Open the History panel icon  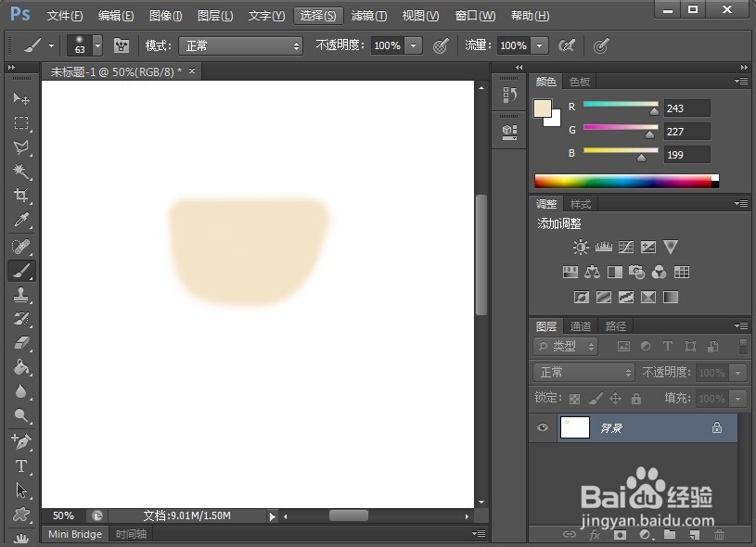pyautogui.click(x=509, y=95)
